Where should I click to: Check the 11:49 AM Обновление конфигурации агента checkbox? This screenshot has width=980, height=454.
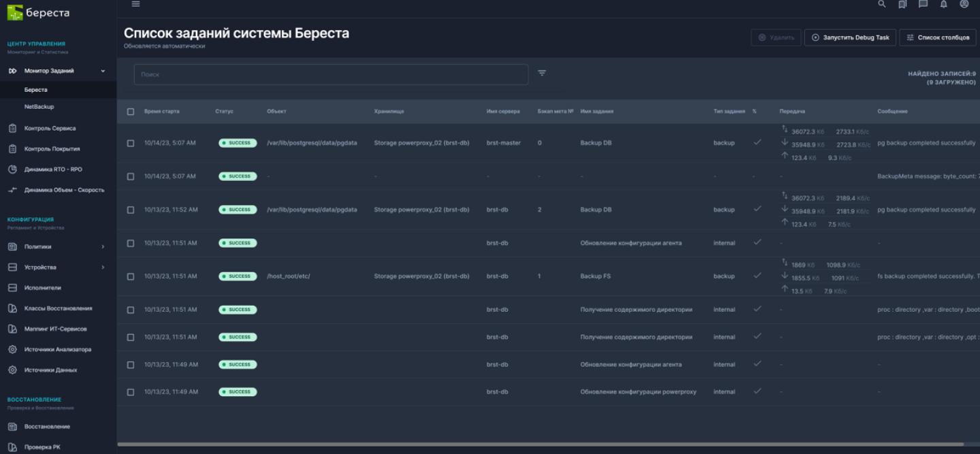click(x=131, y=365)
